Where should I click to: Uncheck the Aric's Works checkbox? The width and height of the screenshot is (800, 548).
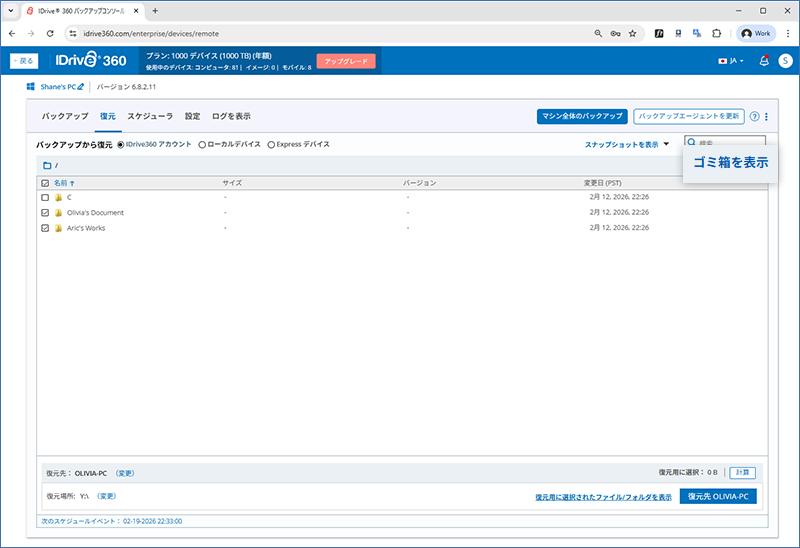[45, 228]
